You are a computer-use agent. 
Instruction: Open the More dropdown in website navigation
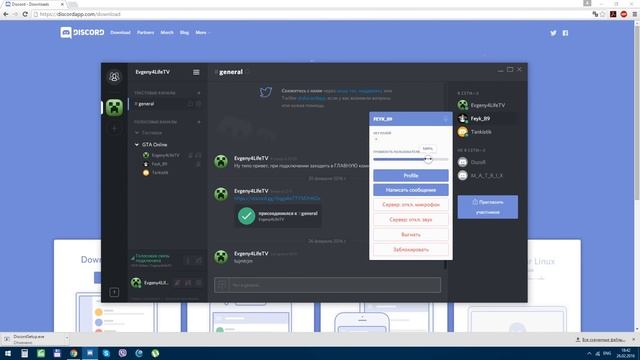(x=202, y=33)
